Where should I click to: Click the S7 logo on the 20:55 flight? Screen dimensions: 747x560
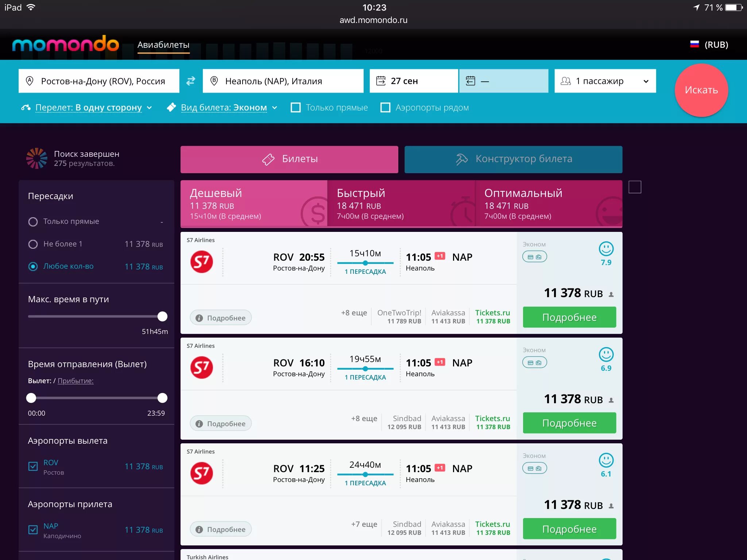coord(202,261)
